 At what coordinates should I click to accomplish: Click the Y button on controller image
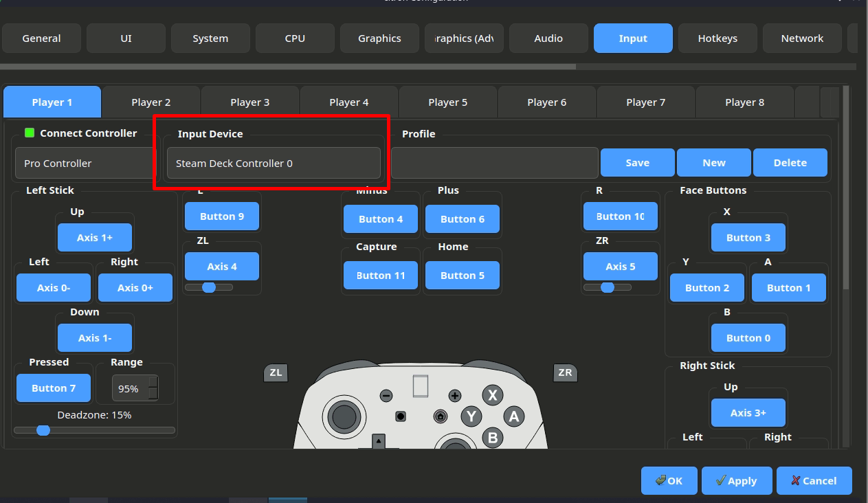click(x=471, y=416)
